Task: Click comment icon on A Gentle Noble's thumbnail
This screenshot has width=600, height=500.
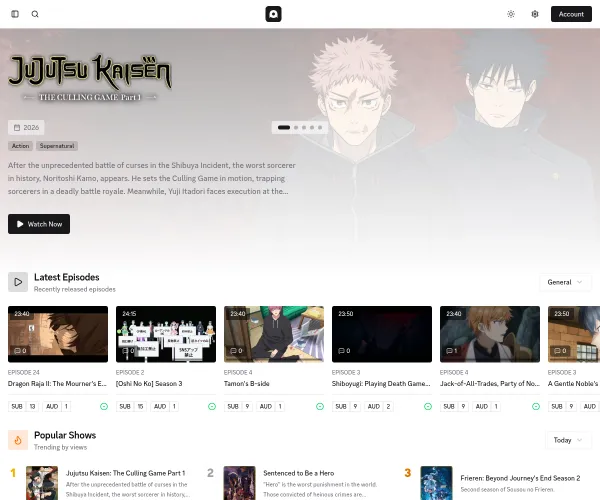Action: click(x=560, y=351)
